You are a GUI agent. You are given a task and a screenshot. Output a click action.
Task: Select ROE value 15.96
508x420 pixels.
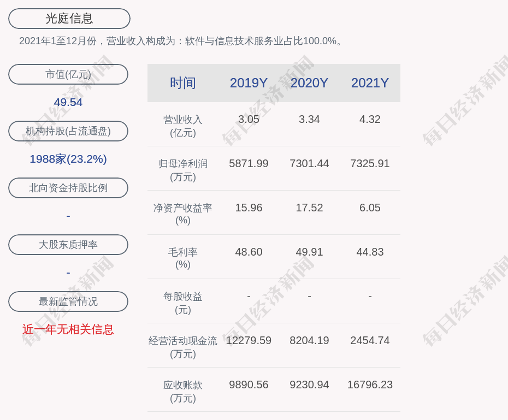pos(249,208)
